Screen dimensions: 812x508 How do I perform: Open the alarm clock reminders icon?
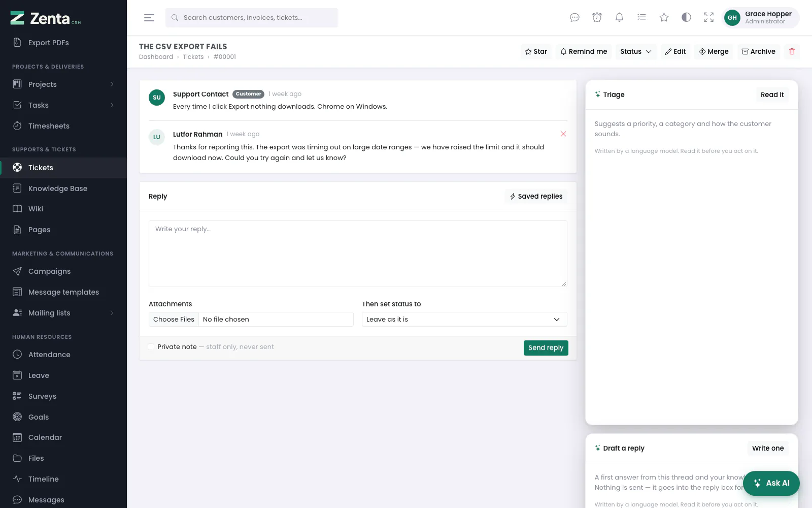(x=597, y=17)
